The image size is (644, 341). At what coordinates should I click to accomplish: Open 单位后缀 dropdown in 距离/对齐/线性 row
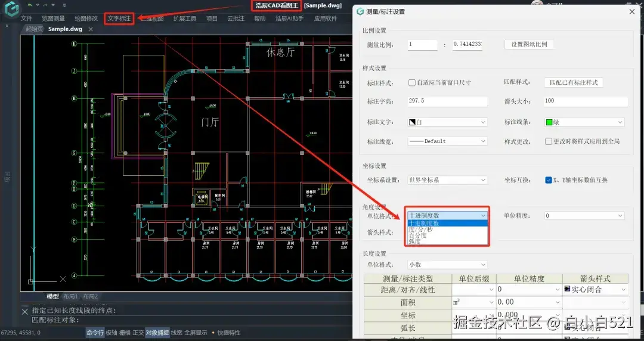(474, 290)
